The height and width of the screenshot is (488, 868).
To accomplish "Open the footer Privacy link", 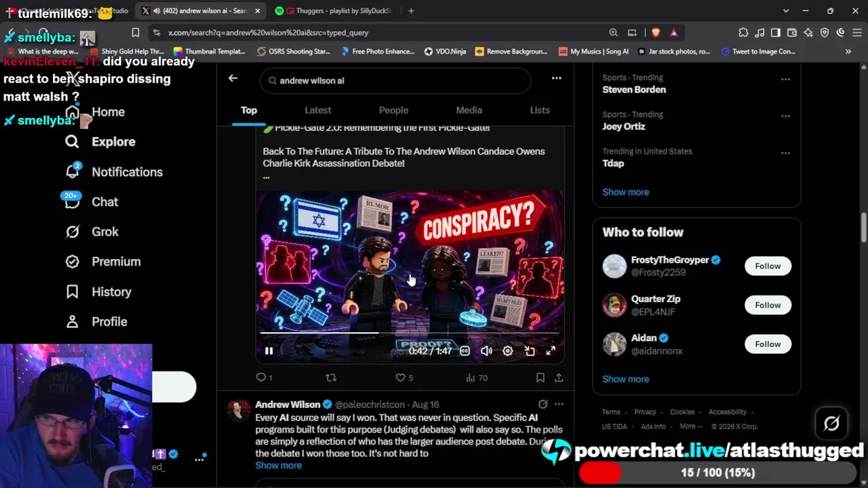I will tap(645, 412).
